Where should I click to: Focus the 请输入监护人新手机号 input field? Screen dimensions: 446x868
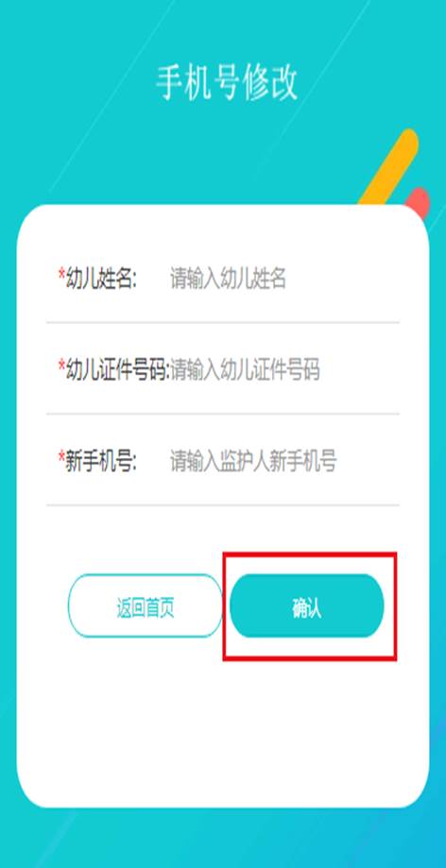tap(283, 461)
